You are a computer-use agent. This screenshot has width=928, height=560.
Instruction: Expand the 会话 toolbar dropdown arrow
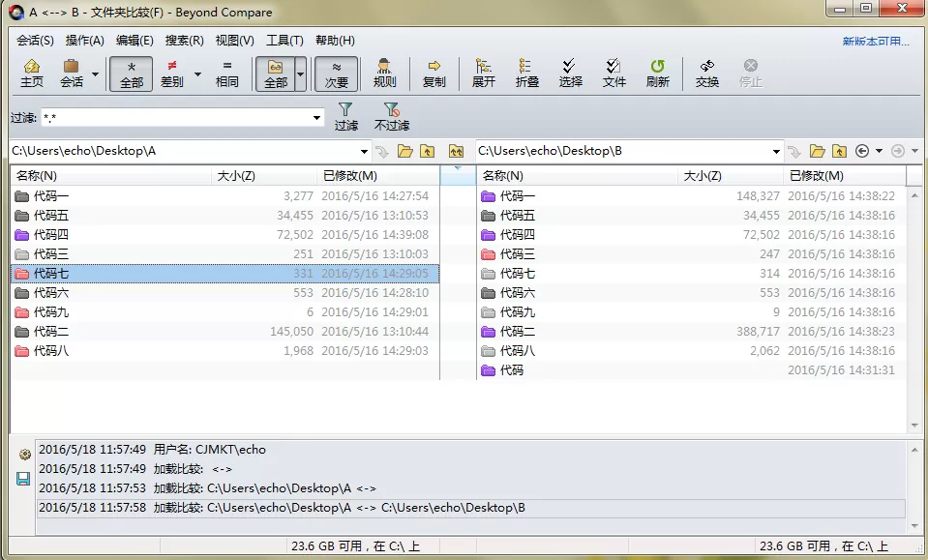(95, 74)
